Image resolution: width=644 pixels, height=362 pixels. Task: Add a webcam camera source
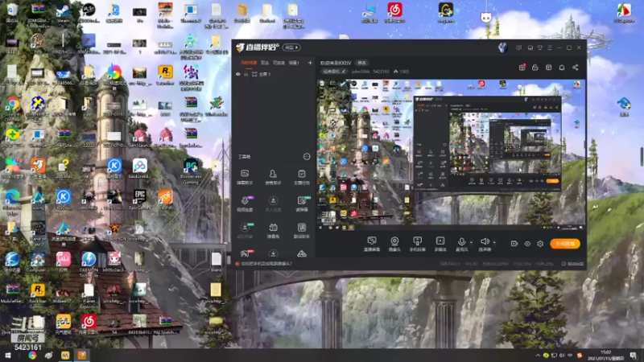394,244
